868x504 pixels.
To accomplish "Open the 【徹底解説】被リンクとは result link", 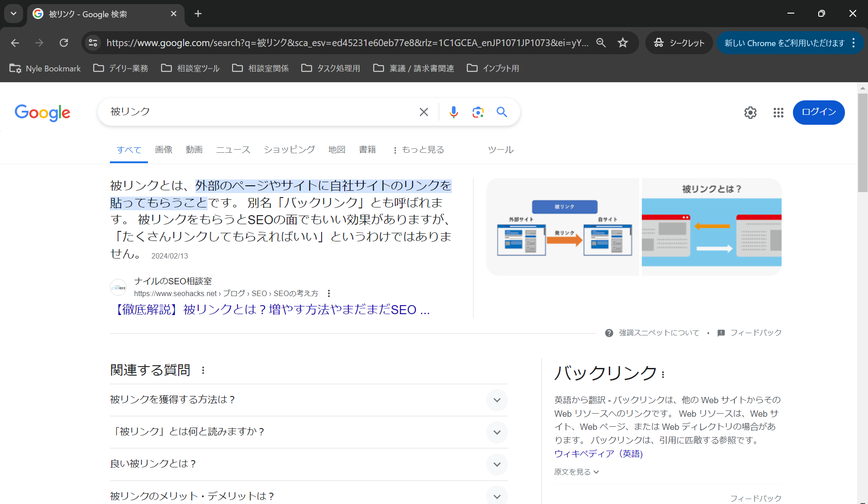I will 270,310.
